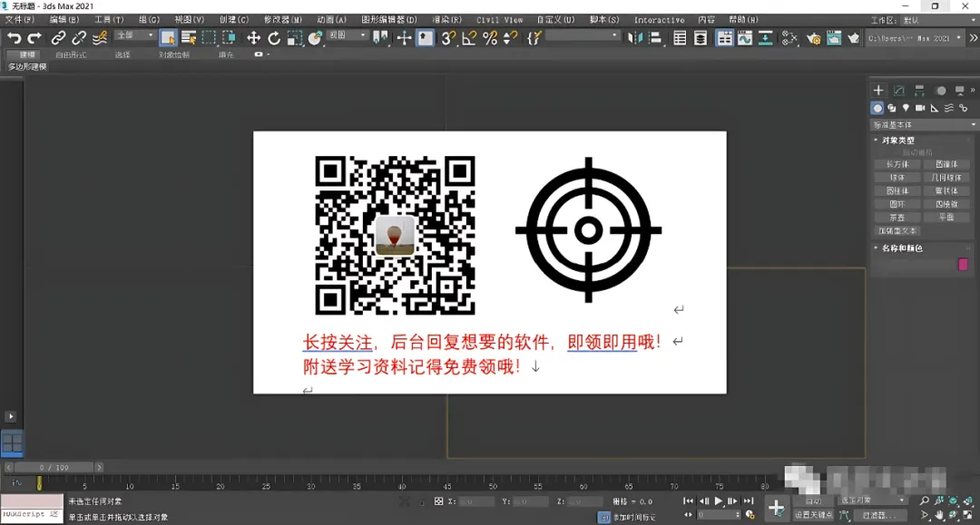Toggle keyboard shortcut override
This screenshot has width=980, height=525.
click(x=425, y=38)
